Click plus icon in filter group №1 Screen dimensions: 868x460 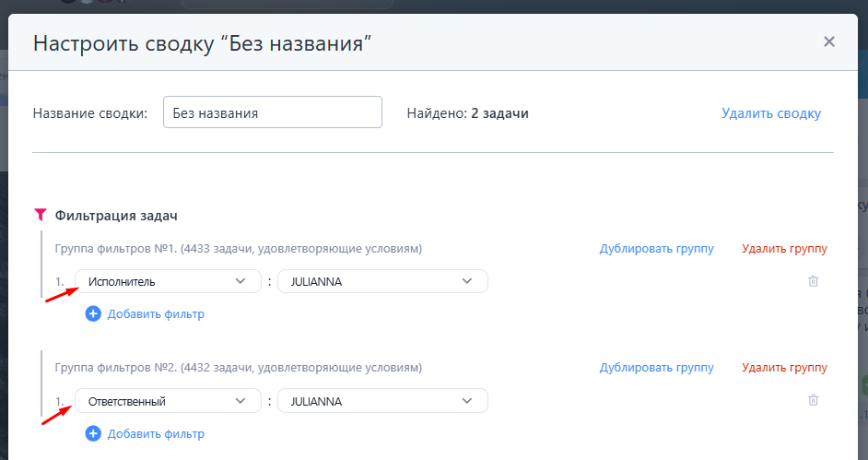click(x=93, y=313)
